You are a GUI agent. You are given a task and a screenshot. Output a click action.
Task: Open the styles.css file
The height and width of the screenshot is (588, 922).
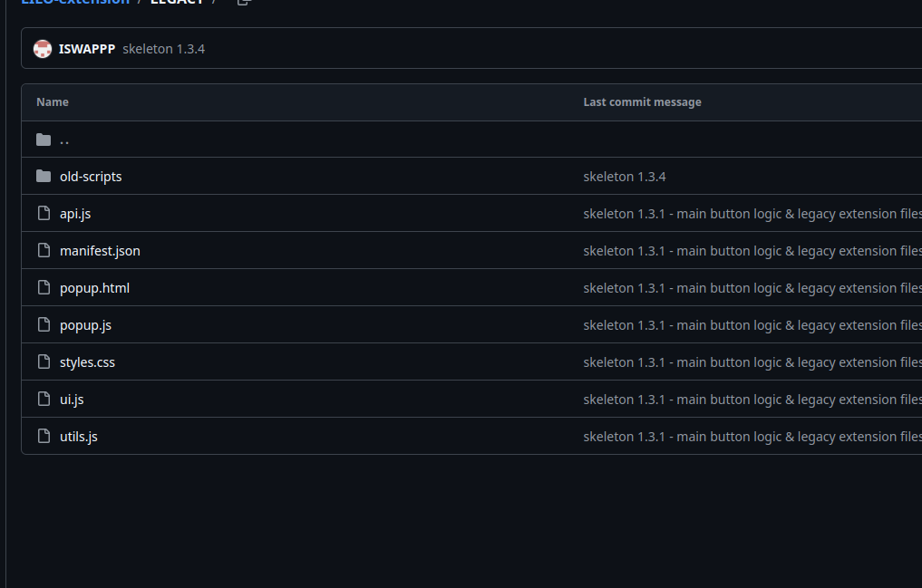point(87,362)
